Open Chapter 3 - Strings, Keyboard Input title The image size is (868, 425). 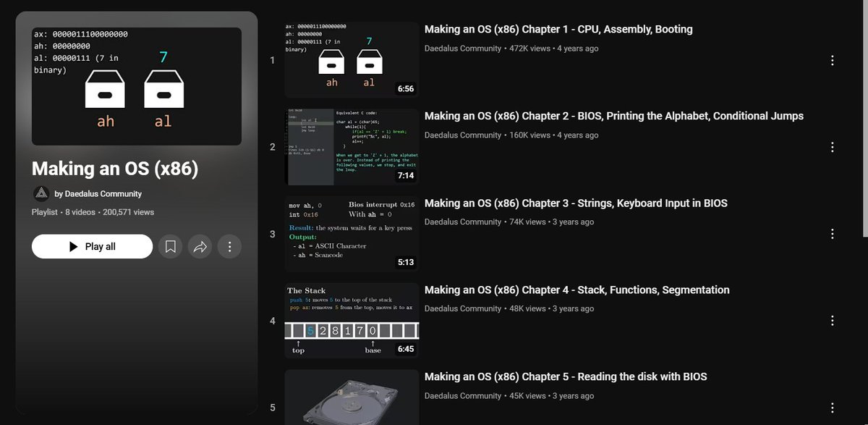coord(576,203)
